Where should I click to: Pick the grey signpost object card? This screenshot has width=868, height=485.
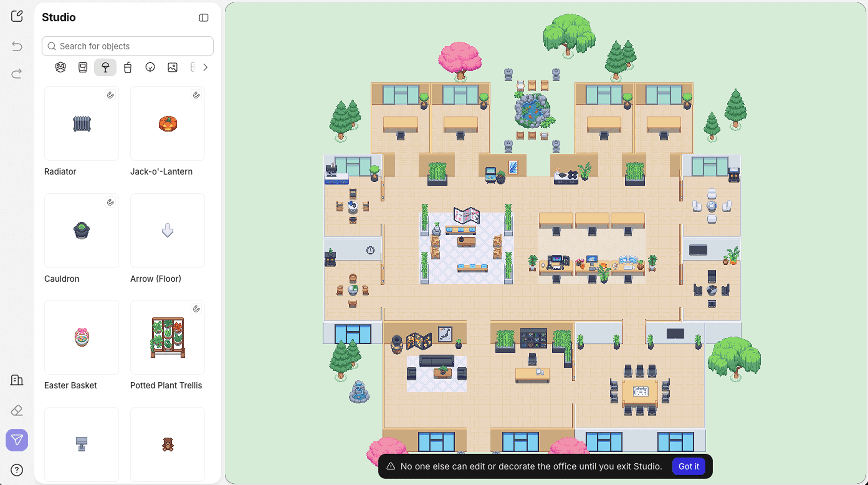click(82, 444)
